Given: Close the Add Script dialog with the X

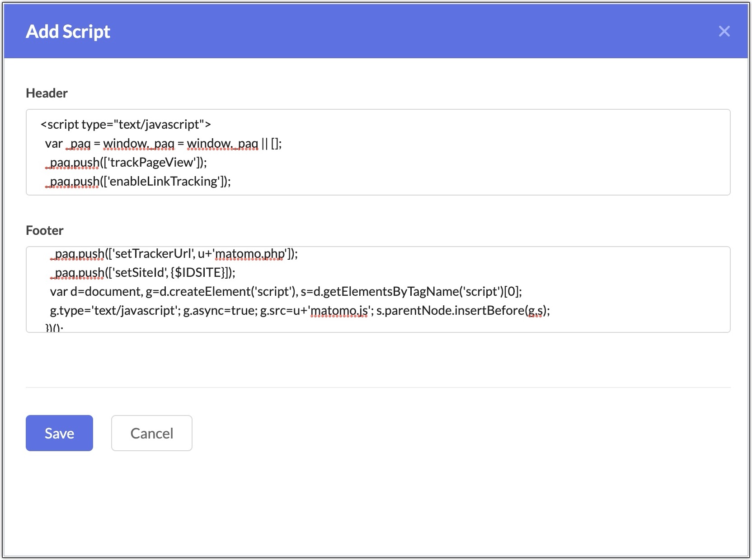Looking at the screenshot, I should (x=724, y=31).
